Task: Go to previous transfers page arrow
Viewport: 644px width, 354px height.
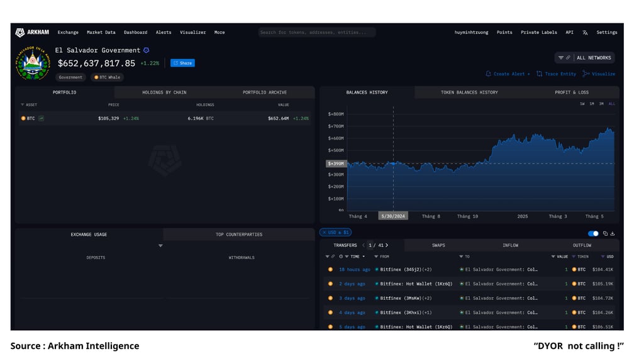Action: (x=363, y=245)
